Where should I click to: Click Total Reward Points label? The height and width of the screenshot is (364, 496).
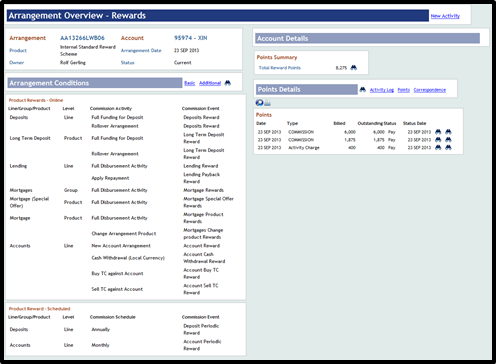[280, 68]
